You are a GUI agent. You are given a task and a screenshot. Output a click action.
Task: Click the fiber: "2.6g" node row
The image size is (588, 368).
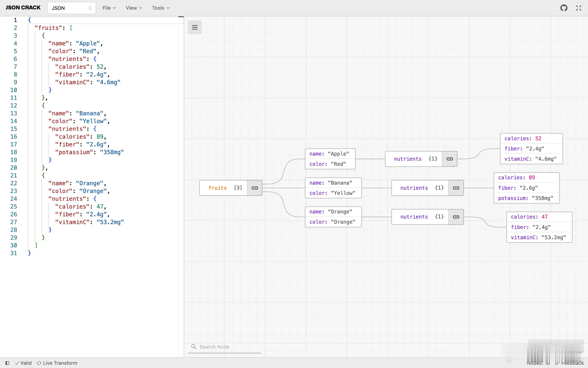tap(527, 188)
